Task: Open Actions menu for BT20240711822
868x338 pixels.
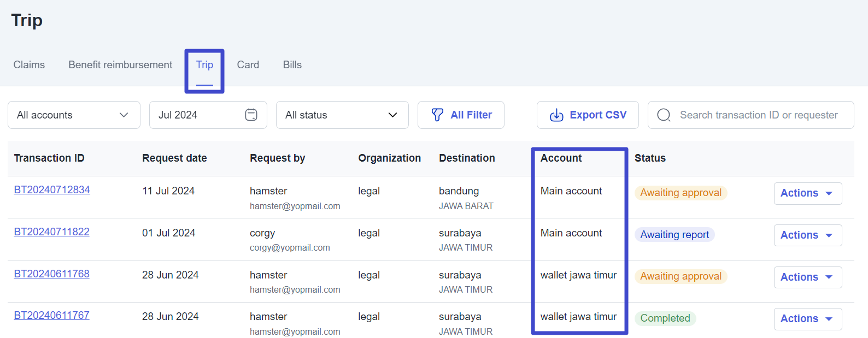Action: pyautogui.click(x=807, y=235)
